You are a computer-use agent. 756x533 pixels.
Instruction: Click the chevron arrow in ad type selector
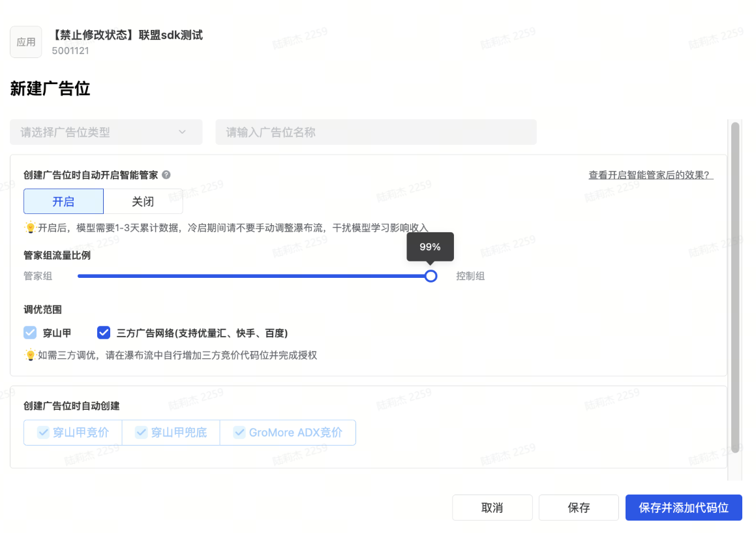182,132
